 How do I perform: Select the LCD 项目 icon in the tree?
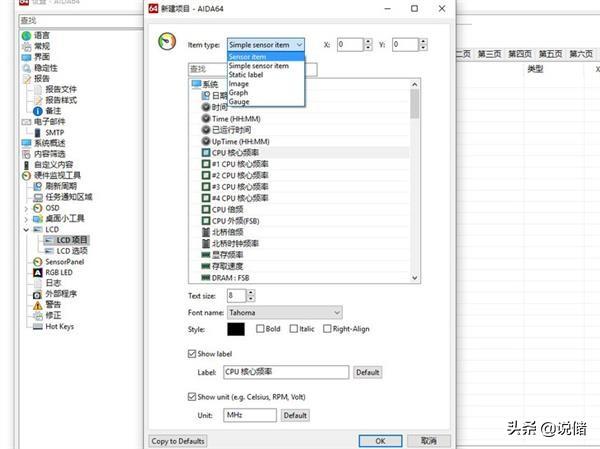pyautogui.click(x=49, y=240)
